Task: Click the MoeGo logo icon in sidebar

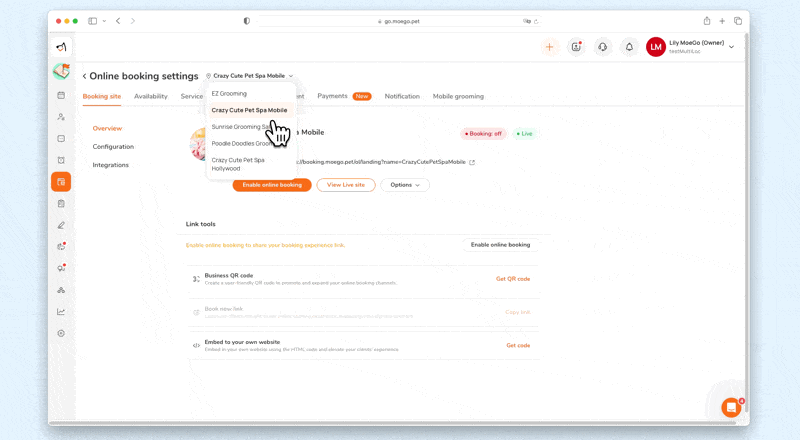Action: [x=61, y=47]
